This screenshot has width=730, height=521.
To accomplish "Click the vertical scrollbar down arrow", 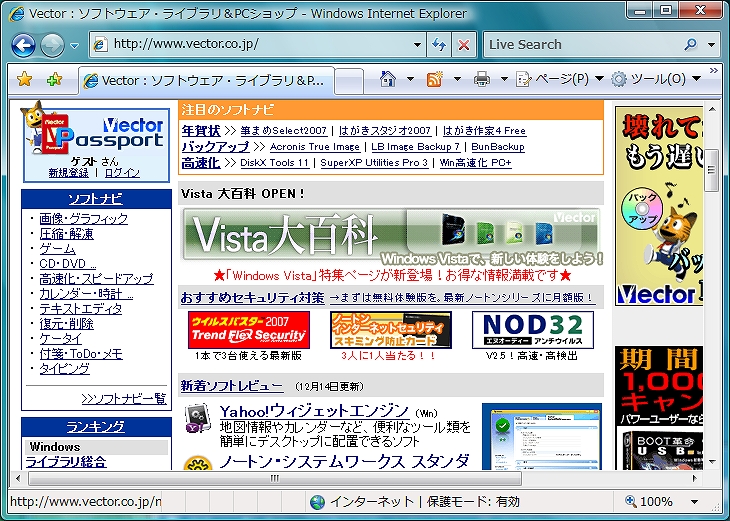I will [x=712, y=462].
